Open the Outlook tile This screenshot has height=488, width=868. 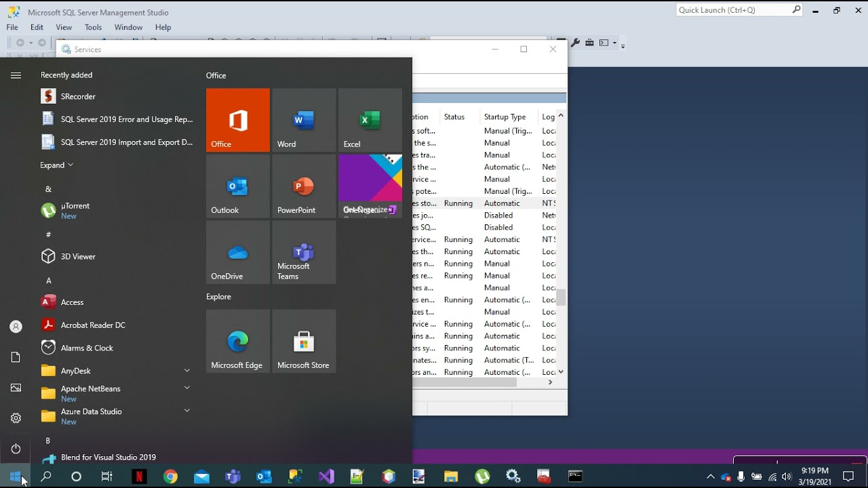[238, 186]
